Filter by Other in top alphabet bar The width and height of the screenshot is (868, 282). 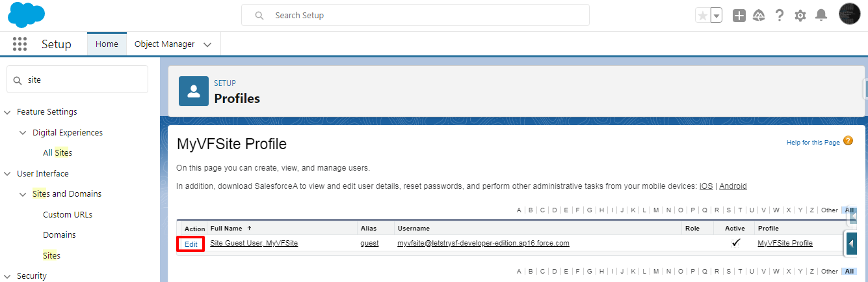(x=829, y=210)
